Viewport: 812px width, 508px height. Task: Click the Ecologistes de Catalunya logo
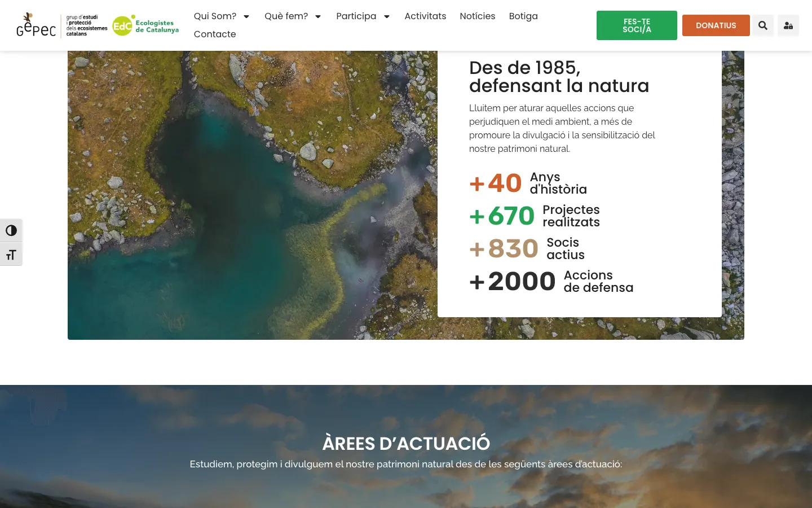pos(145,25)
